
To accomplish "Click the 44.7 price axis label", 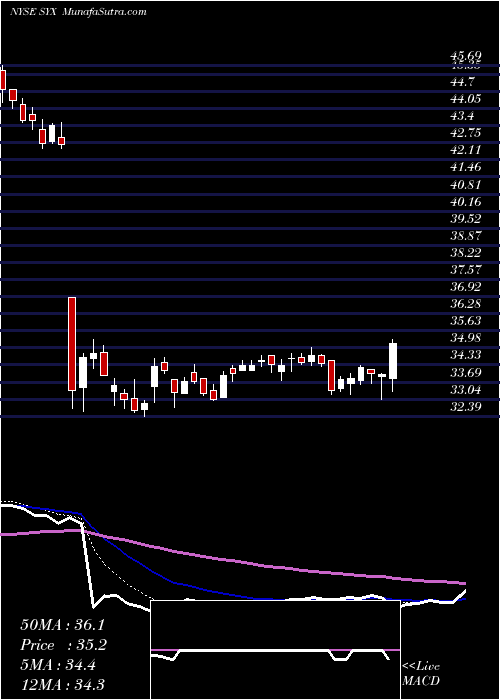I will pyautogui.click(x=463, y=82).
